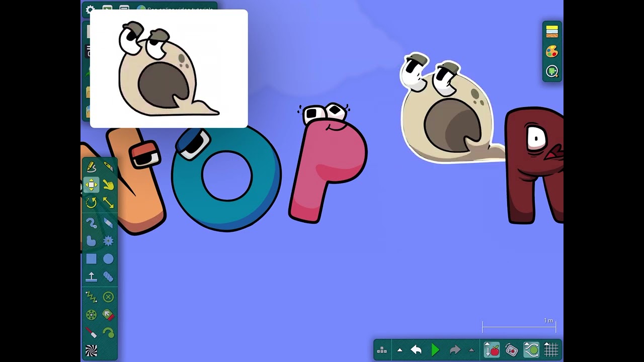Screen dimensions: 644x362
Task: Select the Scale tool
Action: click(x=108, y=203)
